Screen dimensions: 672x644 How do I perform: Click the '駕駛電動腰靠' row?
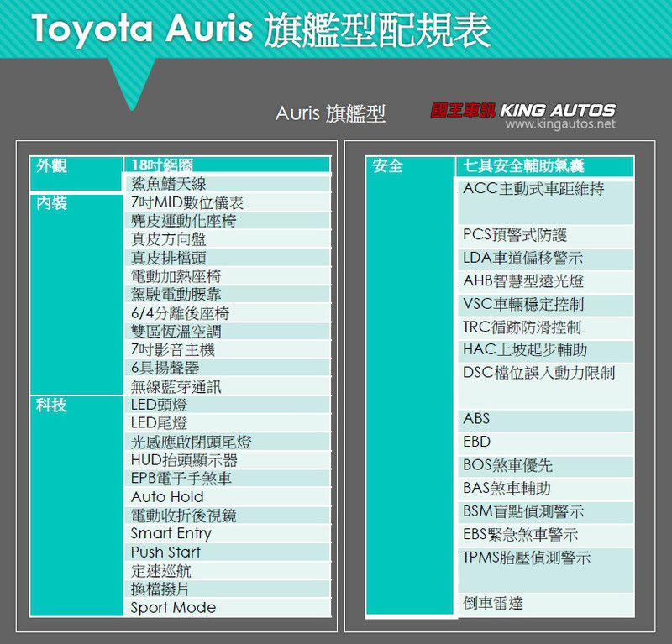pos(227,295)
